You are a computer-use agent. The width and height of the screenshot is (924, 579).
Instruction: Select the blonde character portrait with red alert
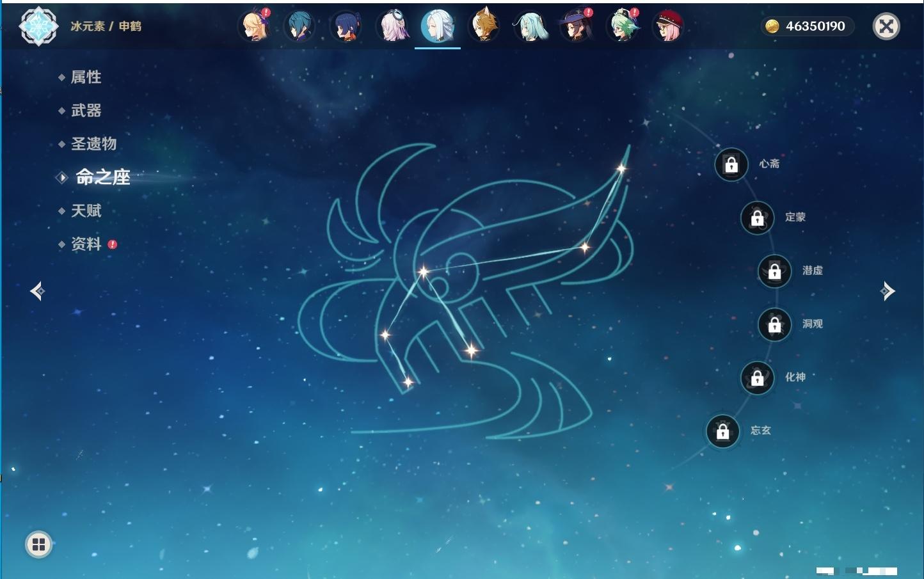tap(254, 27)
